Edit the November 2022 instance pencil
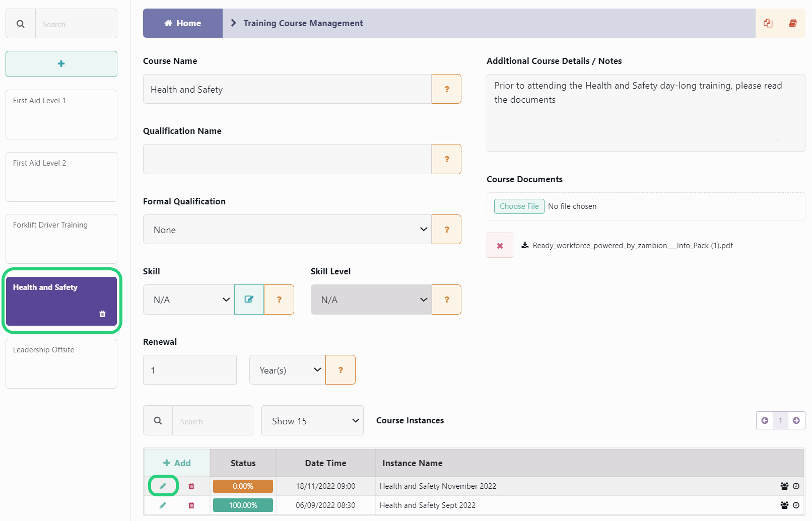 tap(163, 486)
